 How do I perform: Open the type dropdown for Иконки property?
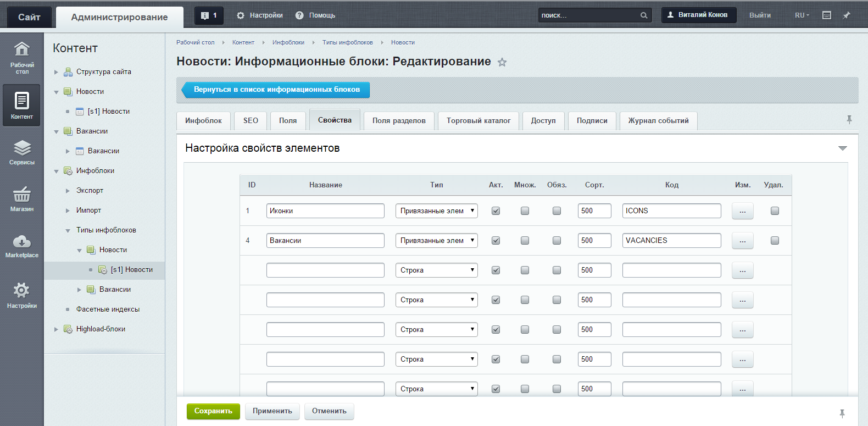pos(436,211)
